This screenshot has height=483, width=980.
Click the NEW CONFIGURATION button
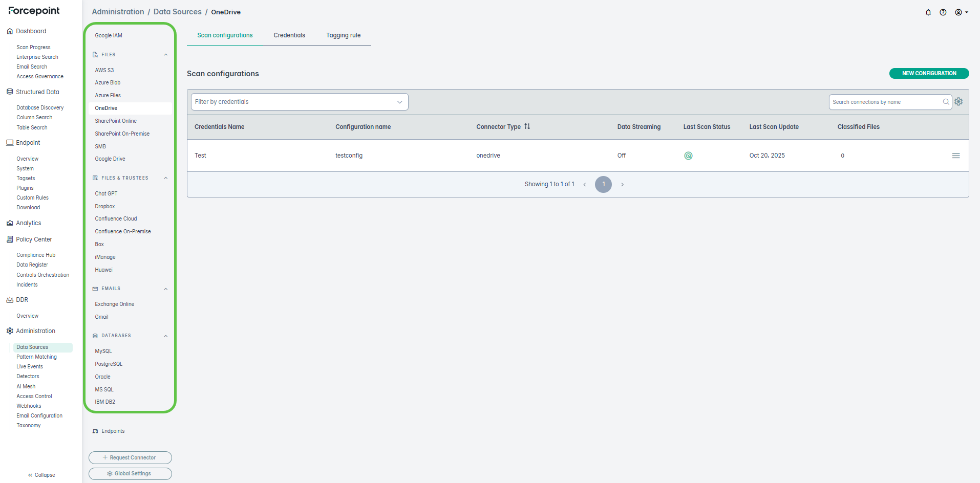tap(928, 73)
